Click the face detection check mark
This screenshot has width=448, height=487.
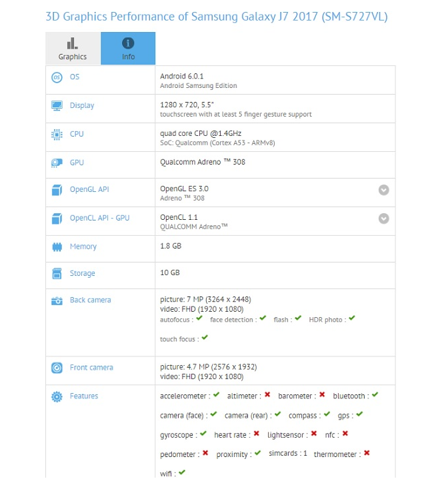click(x=263, y=318)
